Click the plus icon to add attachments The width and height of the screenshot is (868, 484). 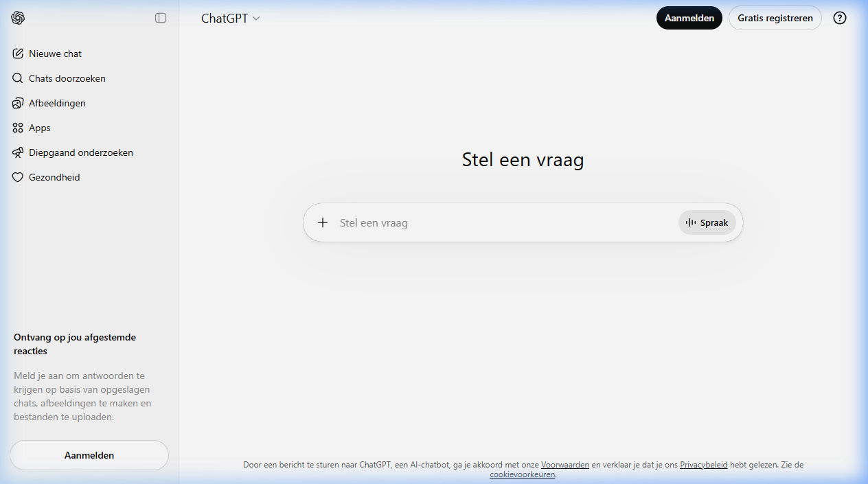coord(323,222)
